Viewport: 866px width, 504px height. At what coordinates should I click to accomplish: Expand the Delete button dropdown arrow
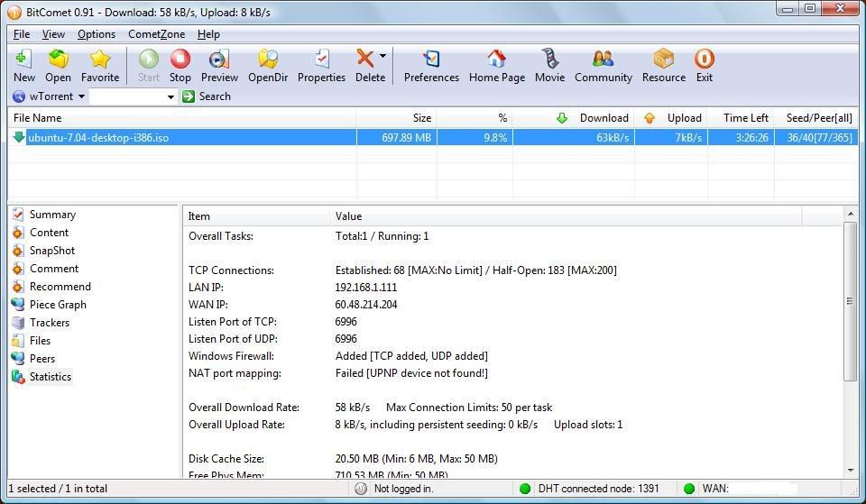[382, 55]
